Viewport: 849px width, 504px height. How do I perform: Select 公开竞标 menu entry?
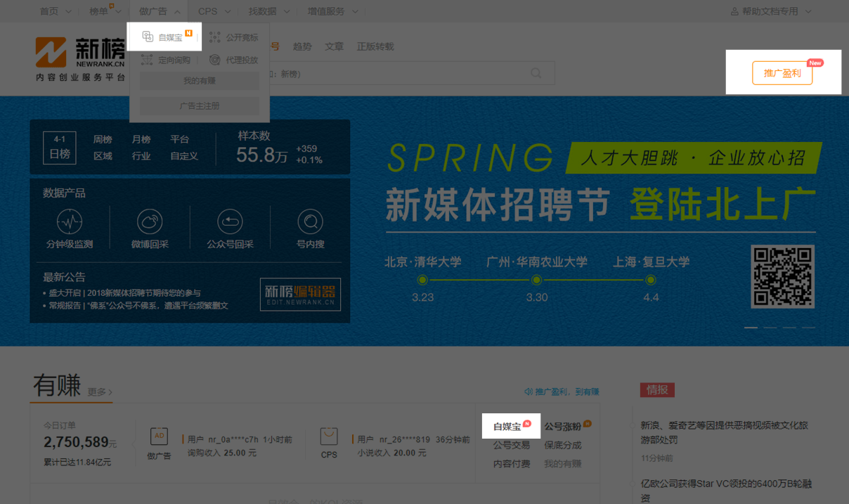click(242, 37)
